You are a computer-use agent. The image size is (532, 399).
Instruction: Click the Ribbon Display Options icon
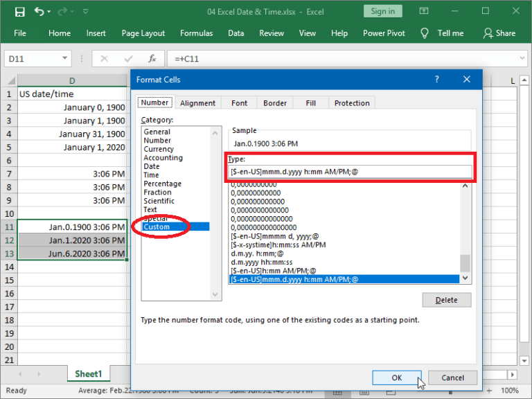pos(424,11)
